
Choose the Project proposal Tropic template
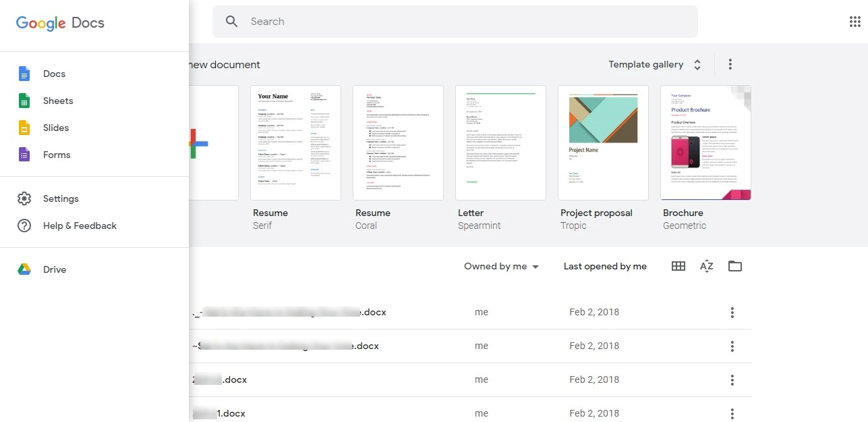603,142
